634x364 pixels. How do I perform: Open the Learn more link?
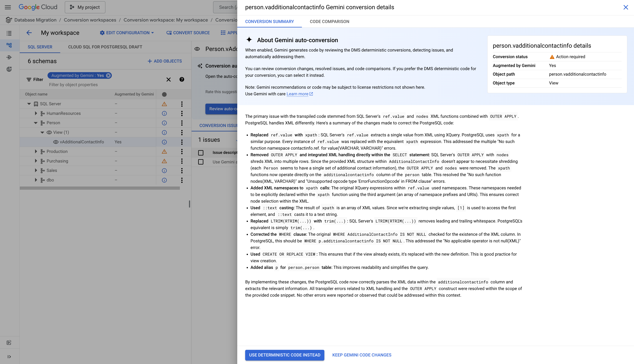click(x=297, y=94)
